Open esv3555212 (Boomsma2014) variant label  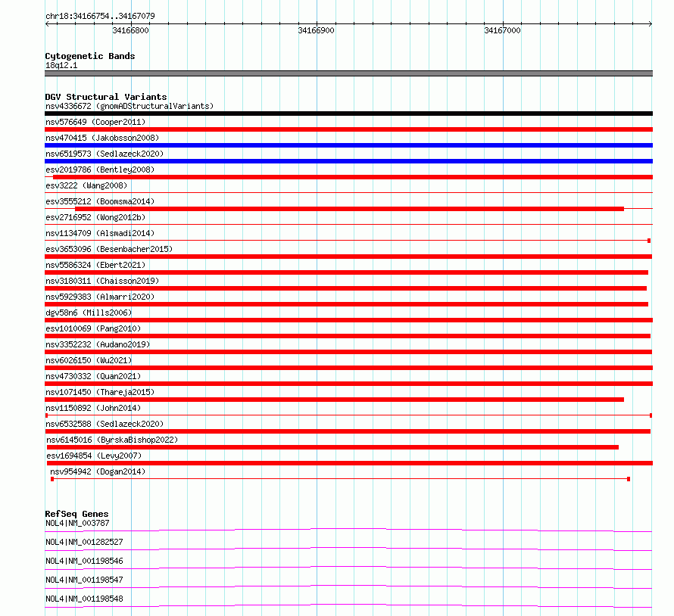click(100, 201)
